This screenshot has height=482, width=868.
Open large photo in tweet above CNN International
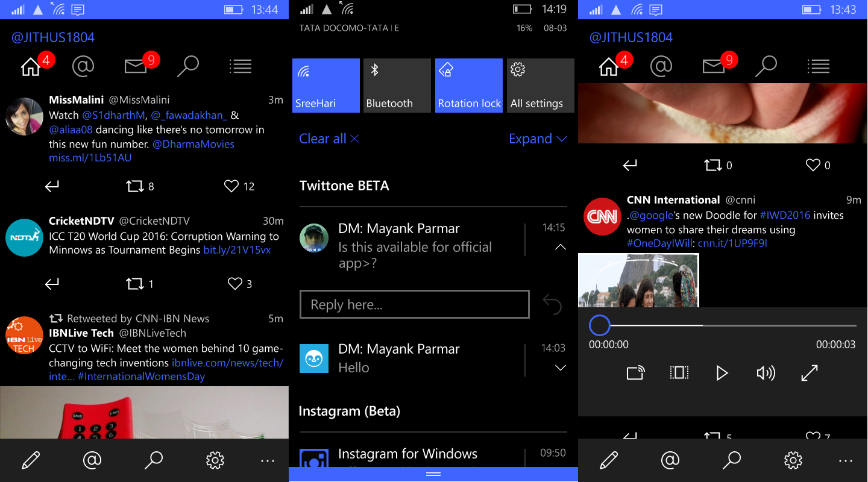pyautogui.click(x=723, y=113)
